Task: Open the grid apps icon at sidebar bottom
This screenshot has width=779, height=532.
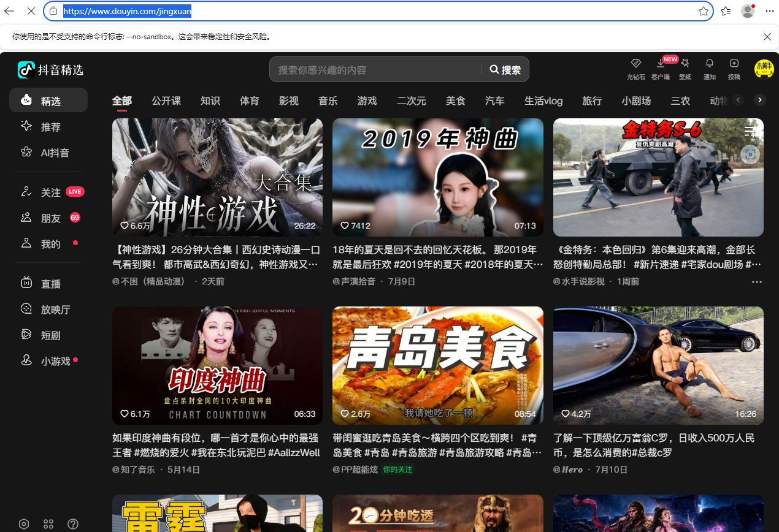Action: 48,524
